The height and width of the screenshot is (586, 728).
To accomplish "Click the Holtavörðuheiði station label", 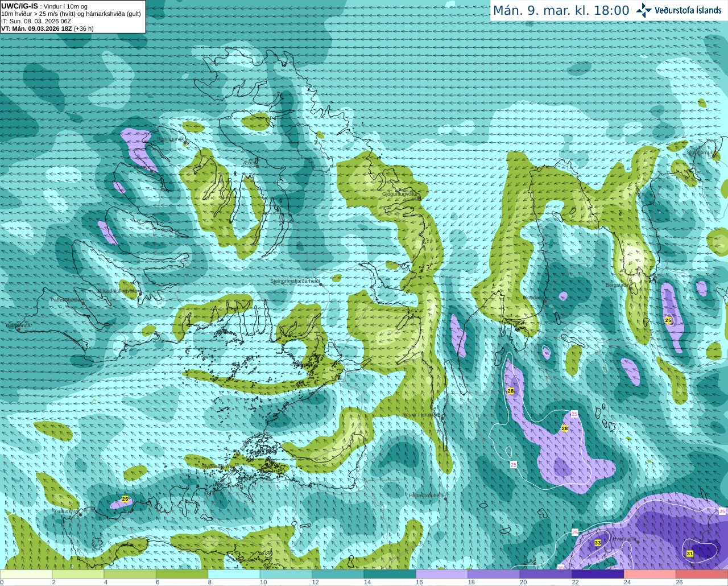I will pyautogui.click(x=427, y=496).
